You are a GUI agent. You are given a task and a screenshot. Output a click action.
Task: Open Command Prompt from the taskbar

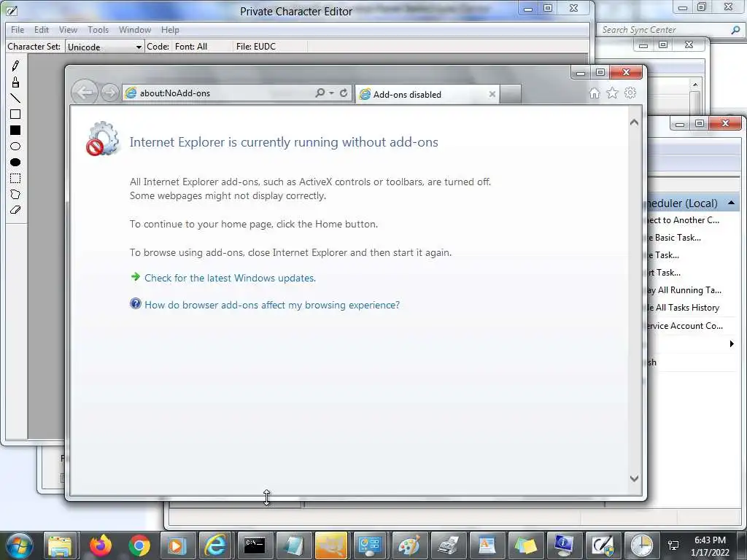coord(255,545)
